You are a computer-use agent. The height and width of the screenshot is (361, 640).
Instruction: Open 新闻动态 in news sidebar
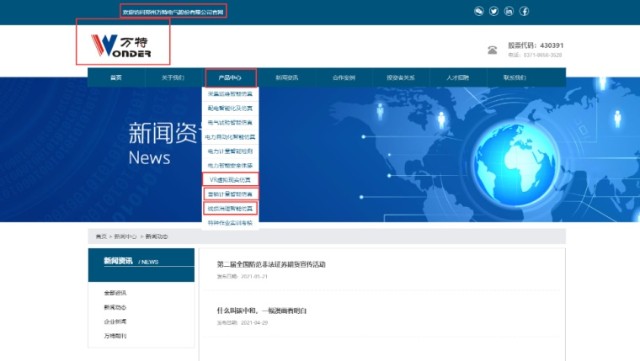pyautogui.click(x=115, y=307)
